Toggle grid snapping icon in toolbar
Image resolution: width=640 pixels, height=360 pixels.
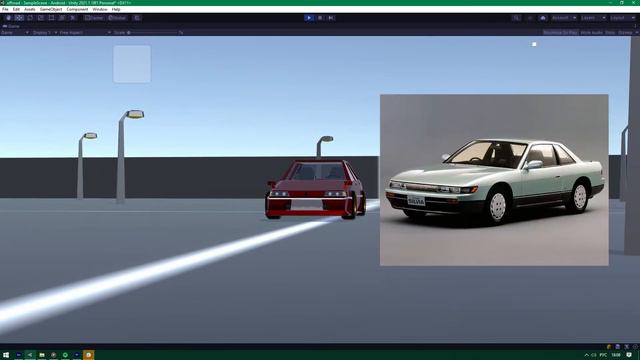tap(137, 18)
